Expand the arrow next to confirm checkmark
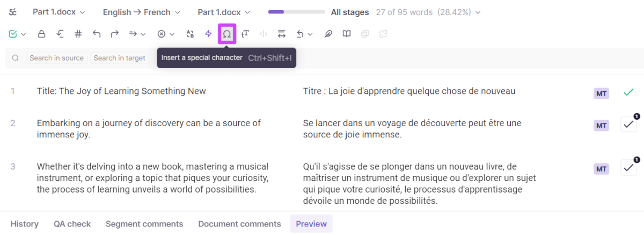Screen dimensions: 644x235 [24, 34]
